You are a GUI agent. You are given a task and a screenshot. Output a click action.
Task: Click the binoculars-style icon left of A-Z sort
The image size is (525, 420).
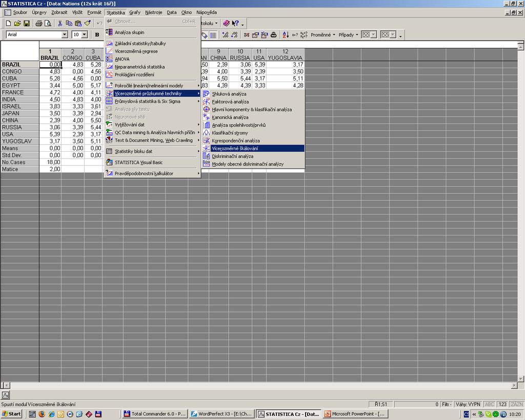tap(274, 34)
